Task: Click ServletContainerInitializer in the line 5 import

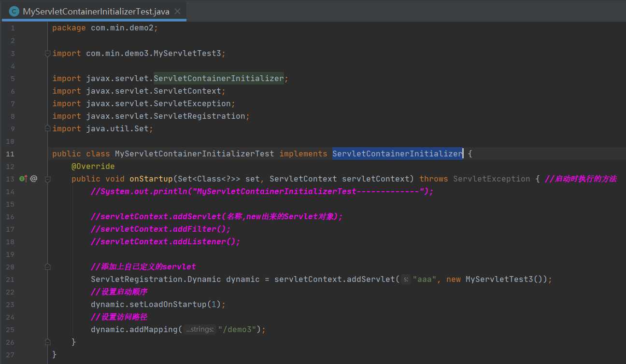Action: click(219, 78)
